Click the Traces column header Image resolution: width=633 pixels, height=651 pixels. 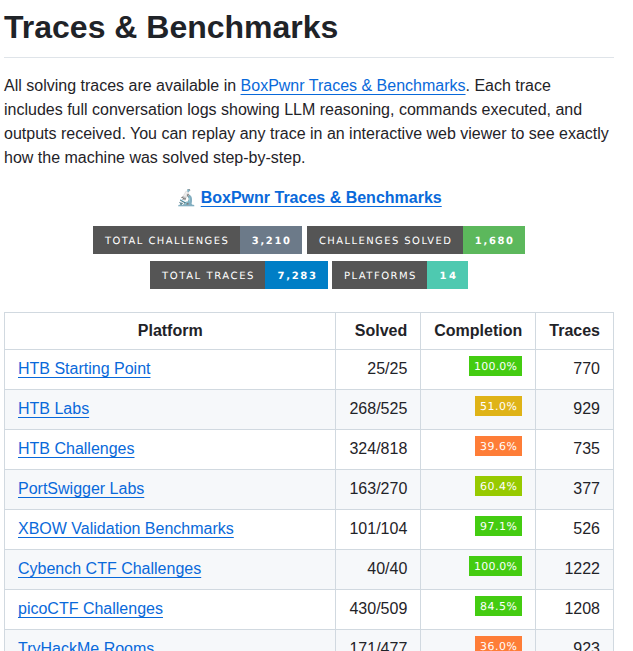point(574,331)
